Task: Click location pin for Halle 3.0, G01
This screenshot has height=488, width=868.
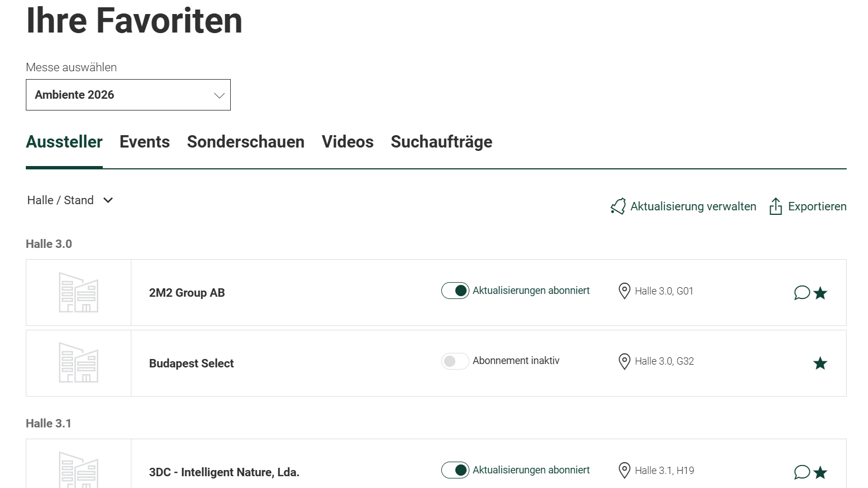Action: 624,291
